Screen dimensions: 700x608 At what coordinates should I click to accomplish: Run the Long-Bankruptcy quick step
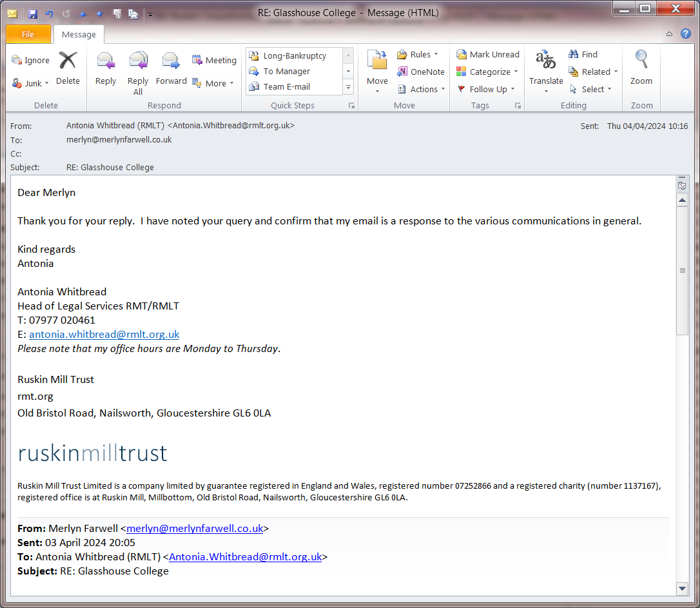(295, 56)
